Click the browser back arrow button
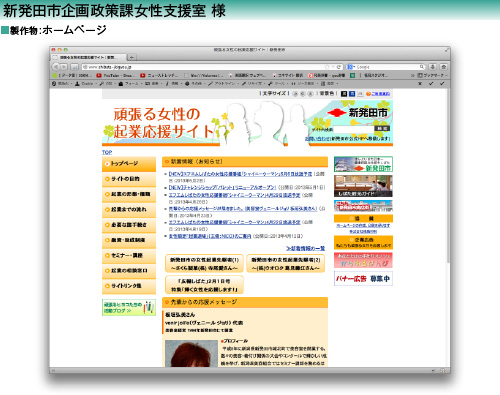Viewport: 500px width, 395px height. (x=56, y=67)
